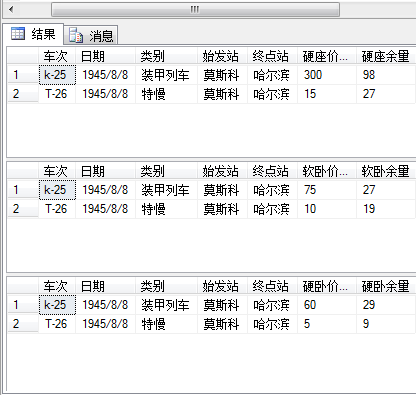Click the messages icon on 消息 tab
Screen dimensions: 416x395
click(76, 35)
